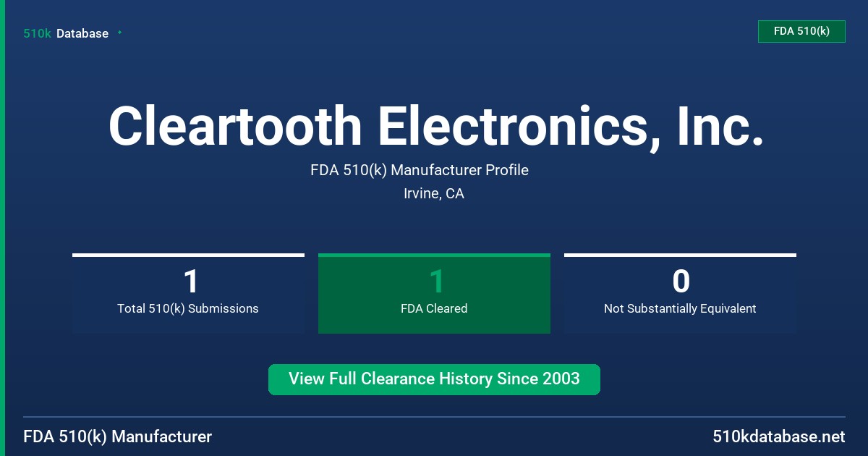Click the 510k Database logo text
This screenshot has width=868, height=456.
pos(66,33)
